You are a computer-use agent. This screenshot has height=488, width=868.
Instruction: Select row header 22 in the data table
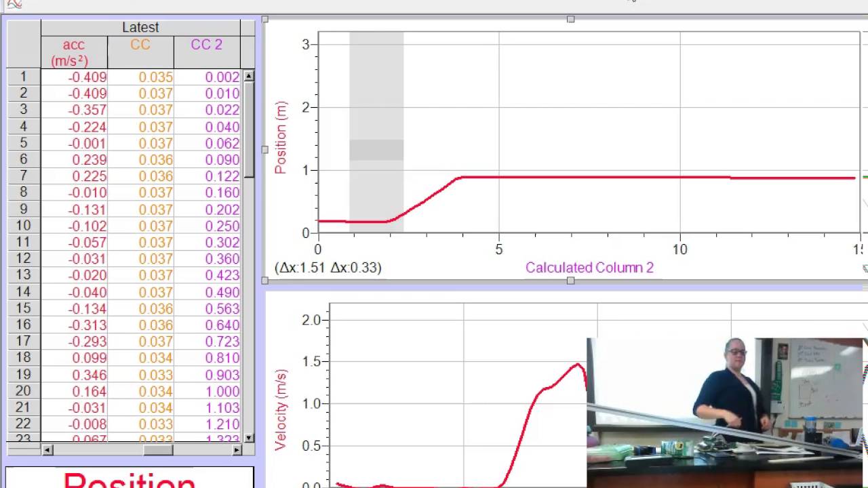point(24,424)
